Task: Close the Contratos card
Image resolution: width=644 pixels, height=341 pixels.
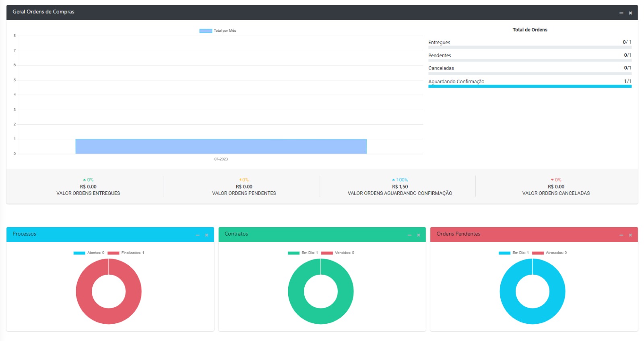Action: click(x=419, y=235)
